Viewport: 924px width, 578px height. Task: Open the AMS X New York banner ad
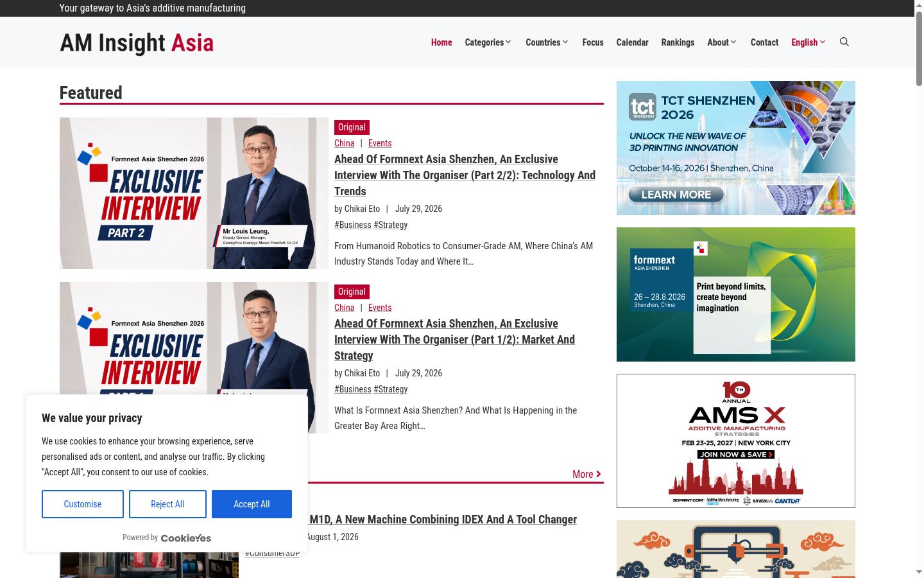tap(736, 441)
